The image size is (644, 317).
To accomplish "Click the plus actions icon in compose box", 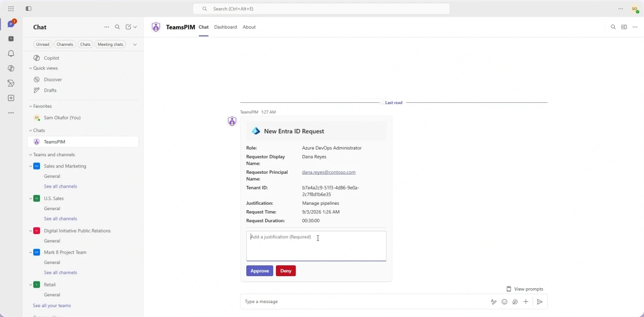I will (526, 302).
